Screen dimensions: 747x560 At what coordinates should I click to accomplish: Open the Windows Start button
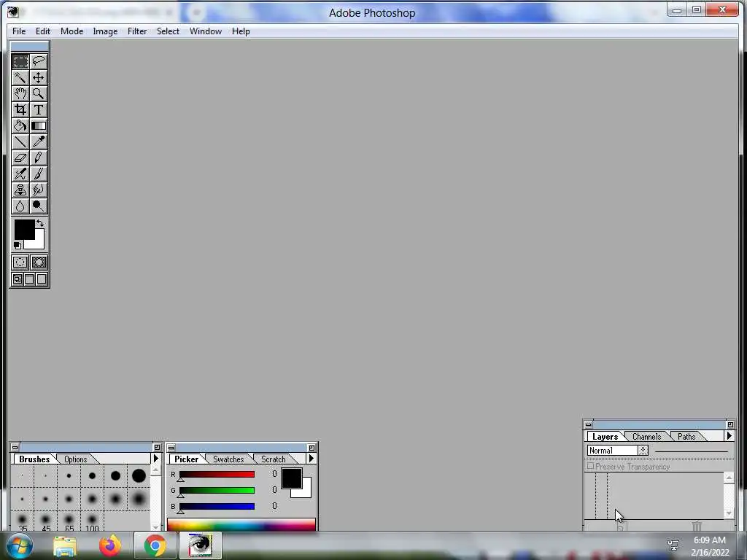[x=20, y=545]
